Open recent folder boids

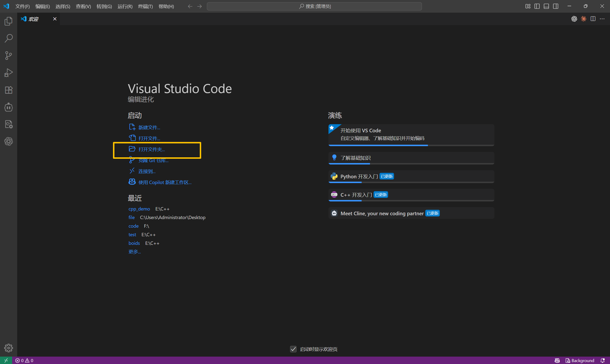(x=134, y=243)
